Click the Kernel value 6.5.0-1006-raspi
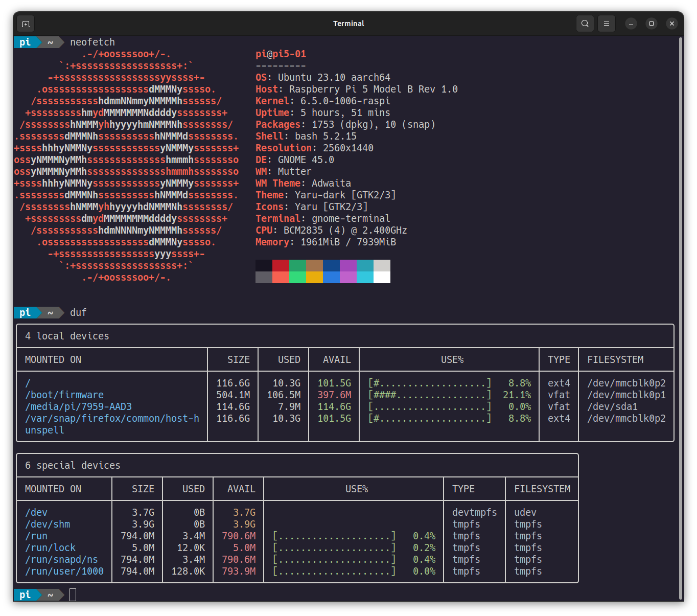 (345, 101)
